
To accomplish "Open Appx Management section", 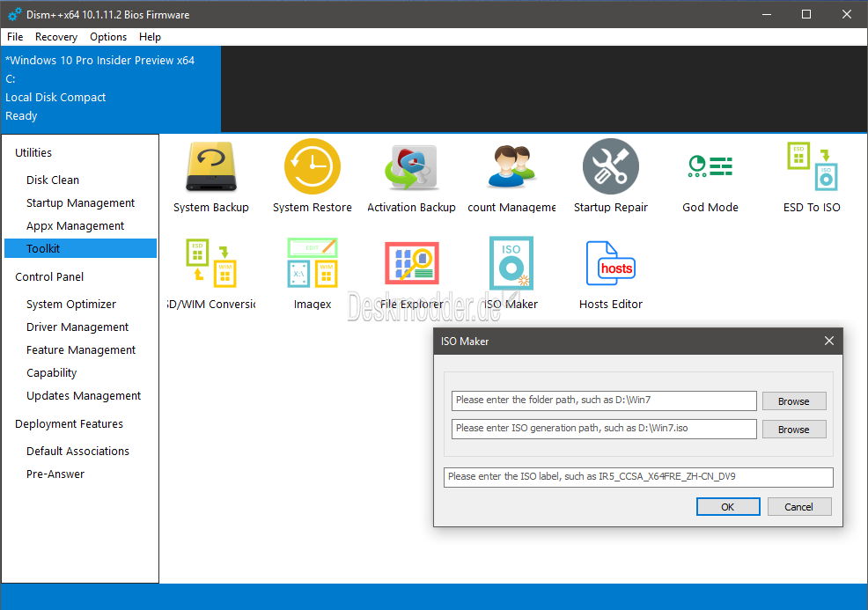I will [76, 226].
